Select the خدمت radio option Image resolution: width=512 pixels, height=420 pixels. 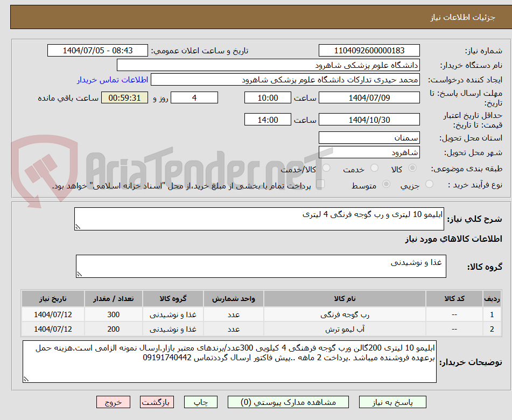[374, 166]
